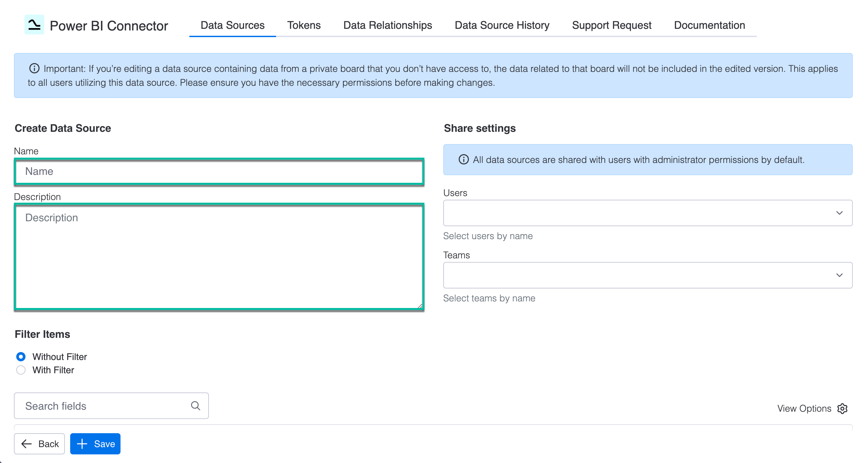Select the With Filter radio button
Image resolution: width=868 pixels, height=463 pixels.
(21, 370)
